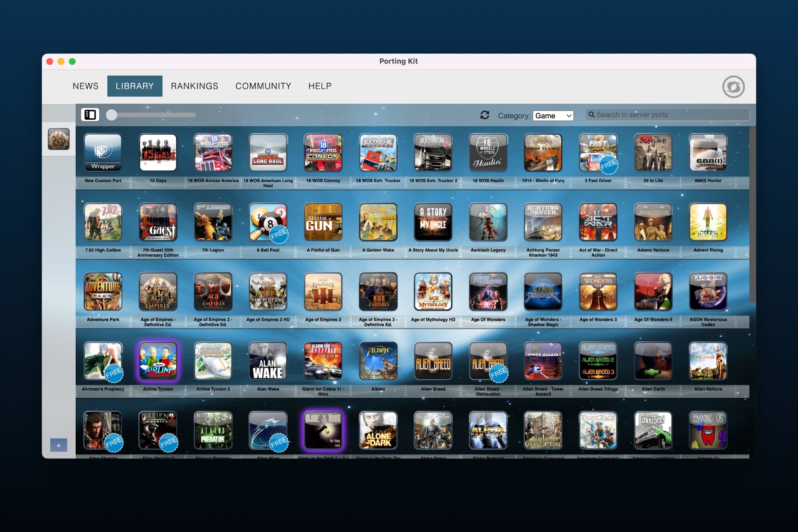Click the Alien Breed - Obliteration label
Viewport: 798px width, 532px height.
click(x=488, y=392)
